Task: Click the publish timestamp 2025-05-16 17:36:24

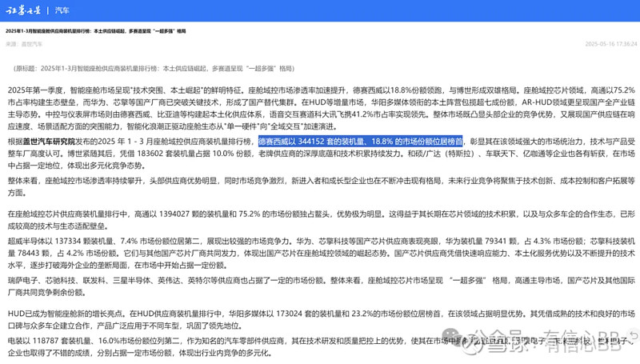Action: click(x=610, y=44)
